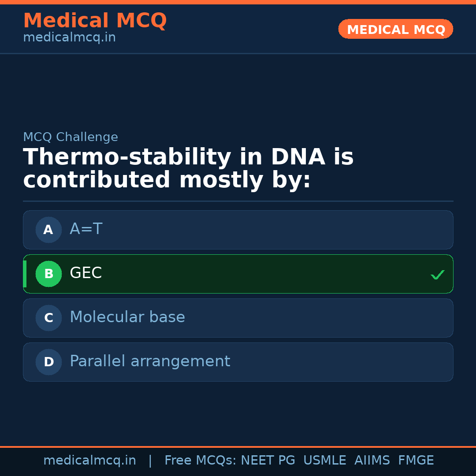Click the AIIMS footer text

(372, 461)
